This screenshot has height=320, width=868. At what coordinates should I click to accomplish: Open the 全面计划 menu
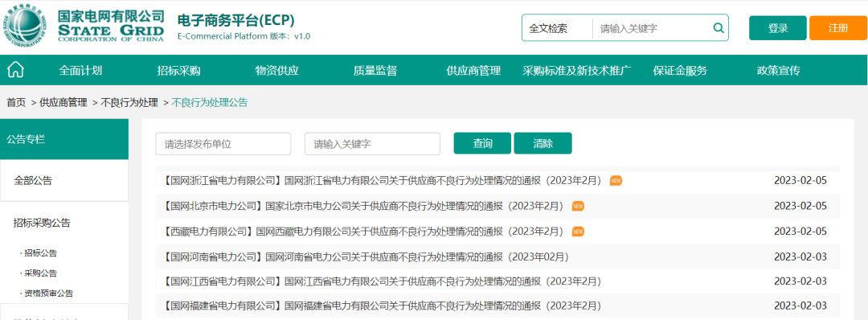tap(80, 70)
